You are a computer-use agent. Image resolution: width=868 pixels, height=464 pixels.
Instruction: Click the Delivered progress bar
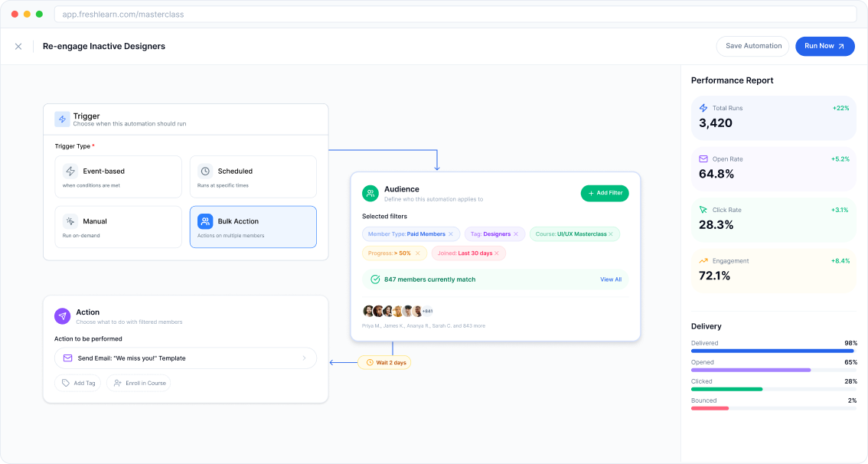[773, 351]
